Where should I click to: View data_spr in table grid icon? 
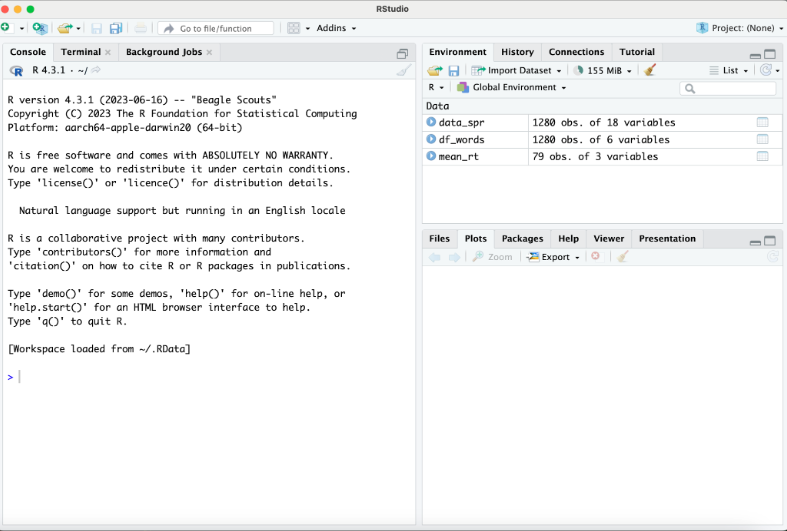click(x=762, y=122)
